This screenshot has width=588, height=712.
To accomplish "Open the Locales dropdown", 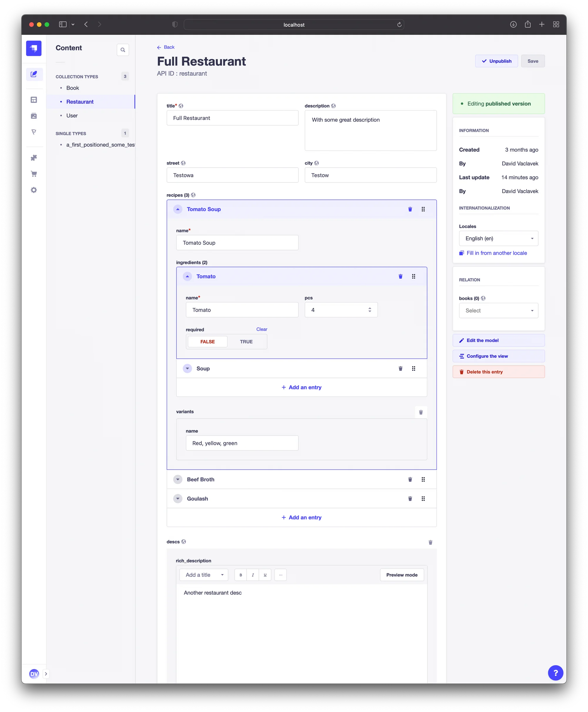I will [x=498, y=238].
